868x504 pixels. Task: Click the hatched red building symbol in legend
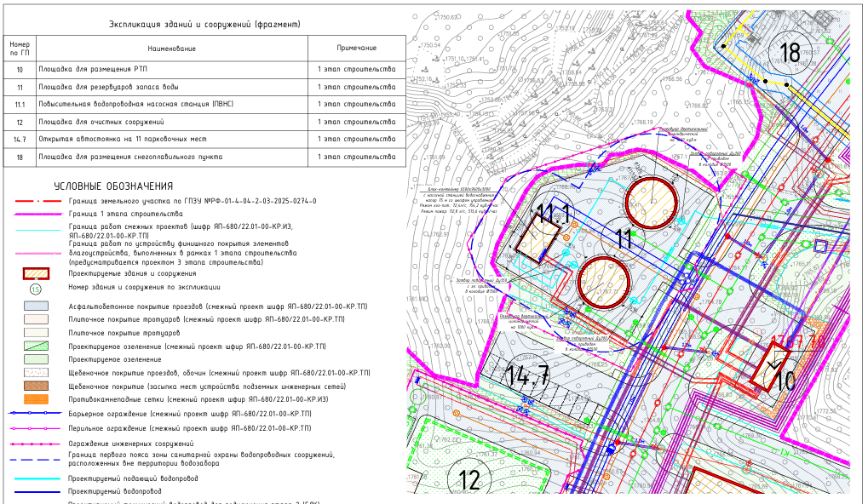tap(36, 273)
